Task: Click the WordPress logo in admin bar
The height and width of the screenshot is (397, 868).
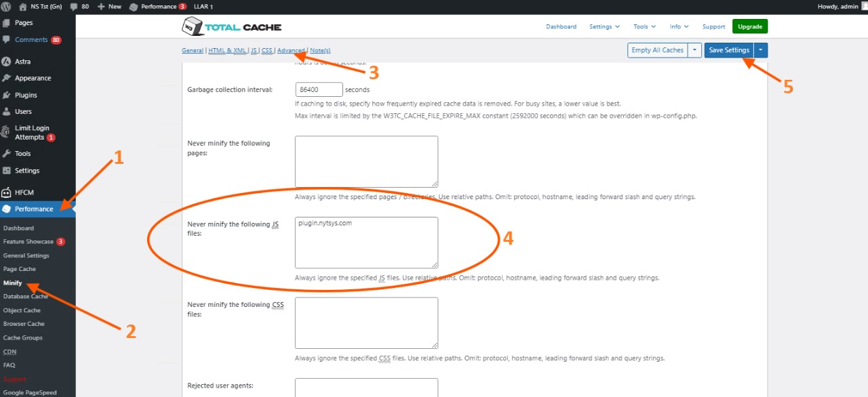Action: (7, 6)
